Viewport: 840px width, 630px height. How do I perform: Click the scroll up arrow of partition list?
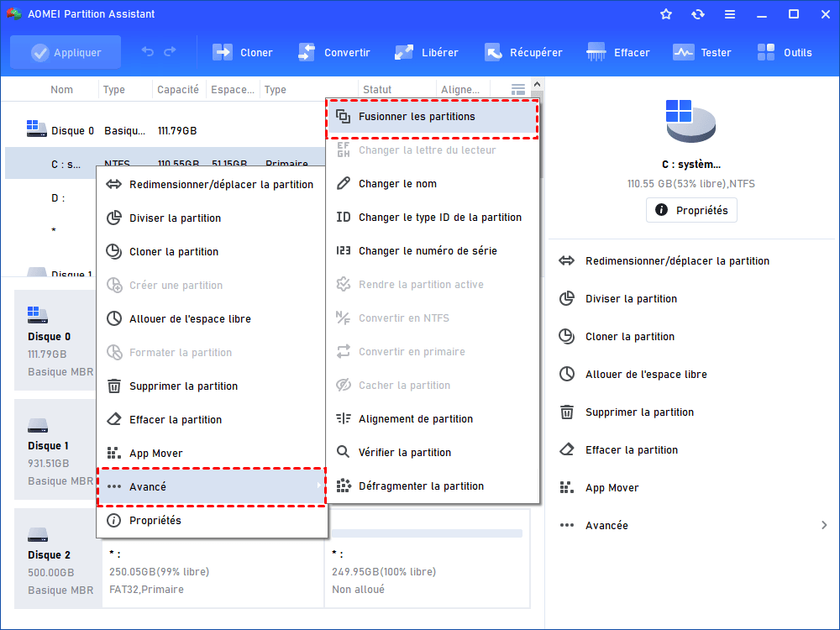coord(538,84)
